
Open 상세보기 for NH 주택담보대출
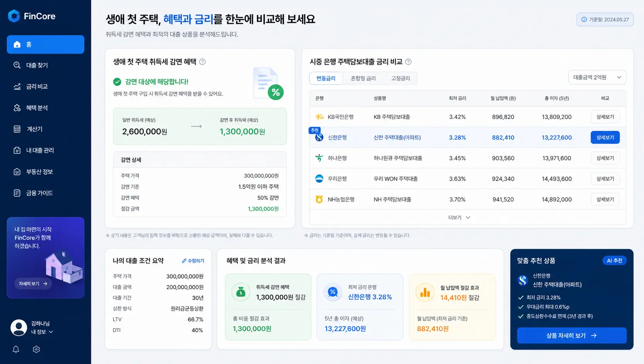[x=605, y=199]
